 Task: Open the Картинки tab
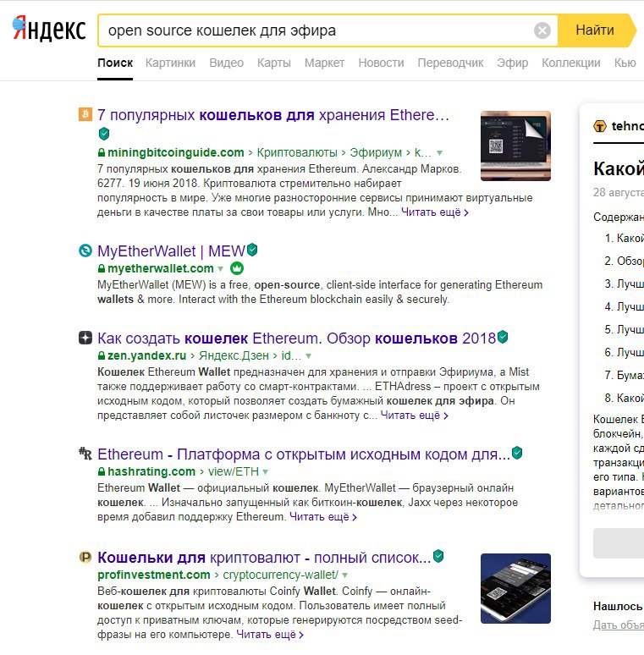click(x=170, y=63)
